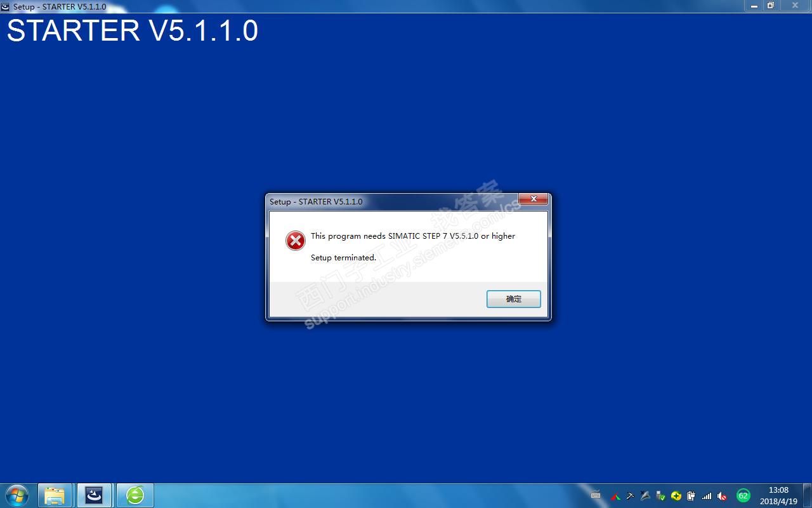Viewport: 812px width, 508px height.
Task: Minimize the STARTER setup main window
Action: coord(754,5)
